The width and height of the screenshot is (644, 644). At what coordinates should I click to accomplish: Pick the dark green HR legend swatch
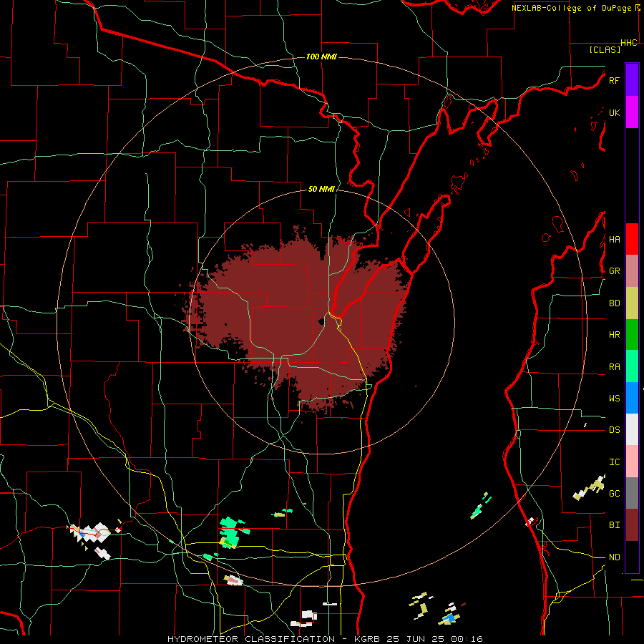click(x=632, y=335)
